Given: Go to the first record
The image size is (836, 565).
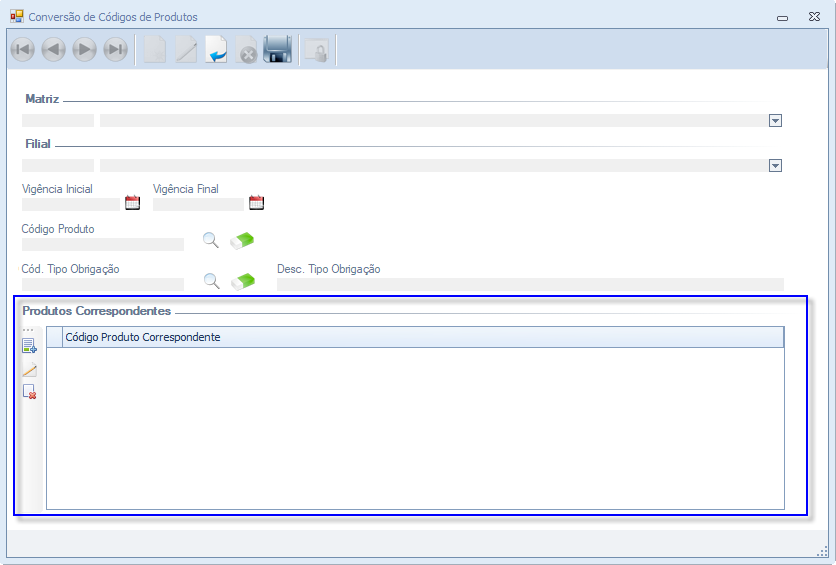Looking at the screenshot, I should [x=22, y=50].
